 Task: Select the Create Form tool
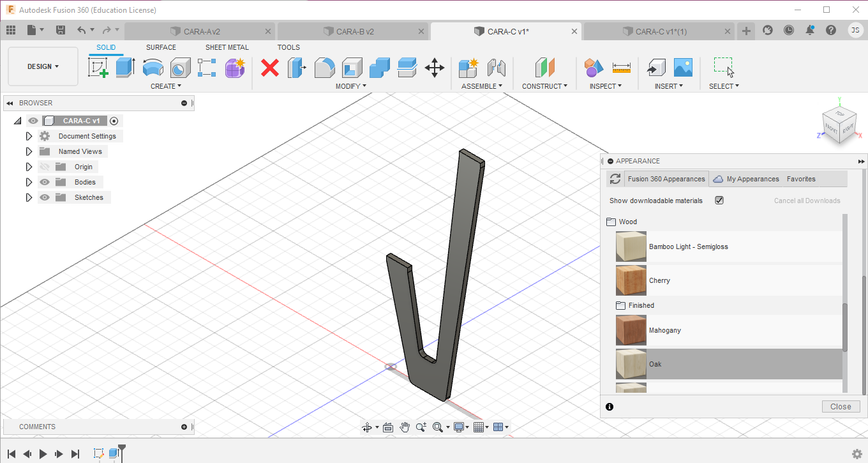click(235, 67)
